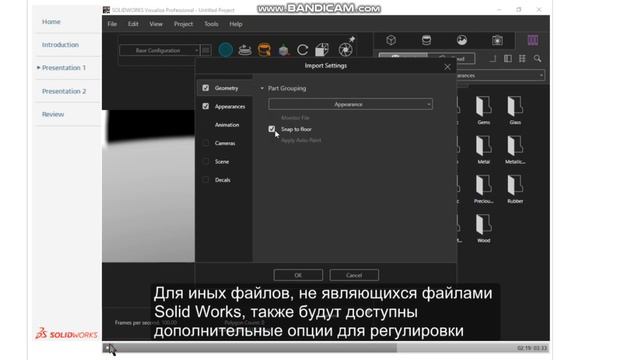Open the Models cube palette tab
This screenshot has width=640, height=360.
391,40
